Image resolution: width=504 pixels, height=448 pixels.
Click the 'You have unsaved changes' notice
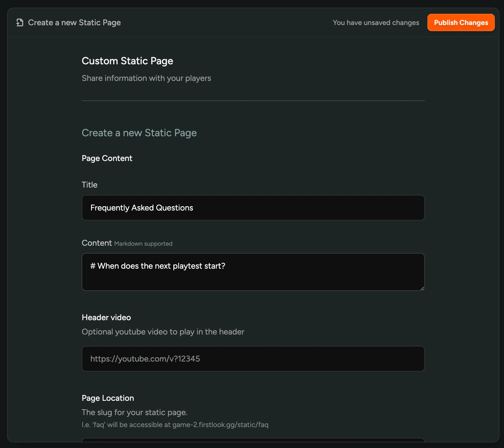click(376, 22)
